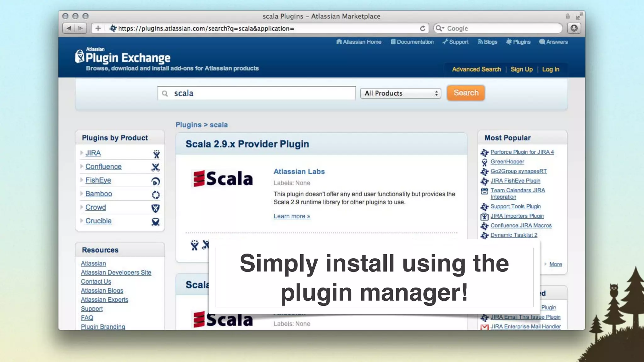Expand the FishEye product category
644x362 pixels.
click(82, 180)
